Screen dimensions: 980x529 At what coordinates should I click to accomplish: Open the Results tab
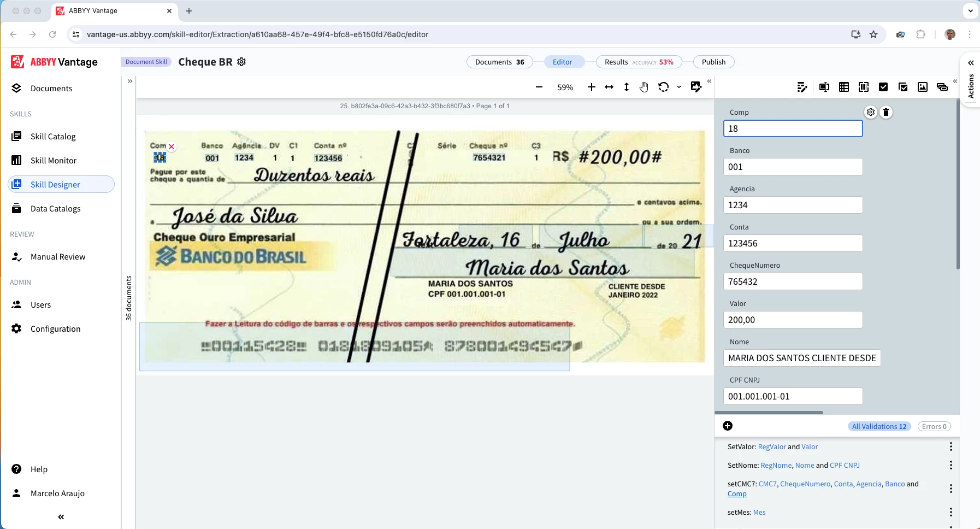click(x=638, y=62)
